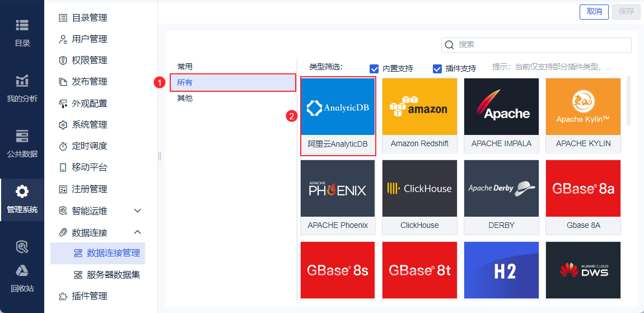Click 发布管理 copy icon
This screenshot has width=644, height=313.
tap(63, 82)
